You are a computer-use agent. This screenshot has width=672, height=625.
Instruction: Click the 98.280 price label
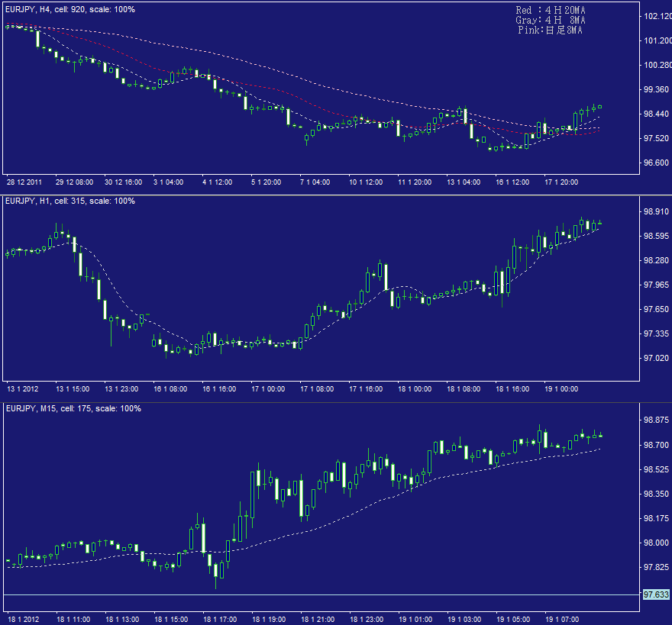pos(656,260)
